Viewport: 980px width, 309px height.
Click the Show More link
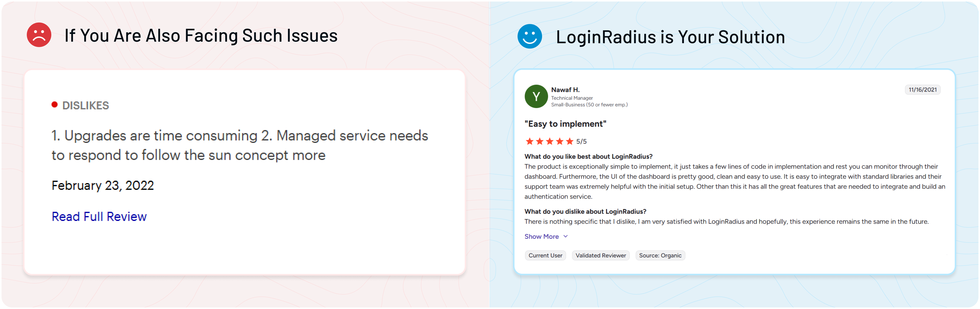point(541,236)
